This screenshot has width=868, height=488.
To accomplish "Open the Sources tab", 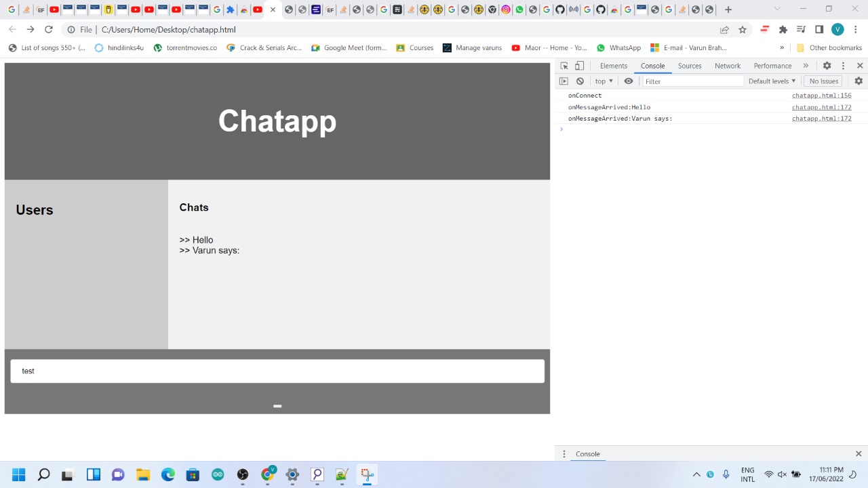I will click(x=690, y=66).
